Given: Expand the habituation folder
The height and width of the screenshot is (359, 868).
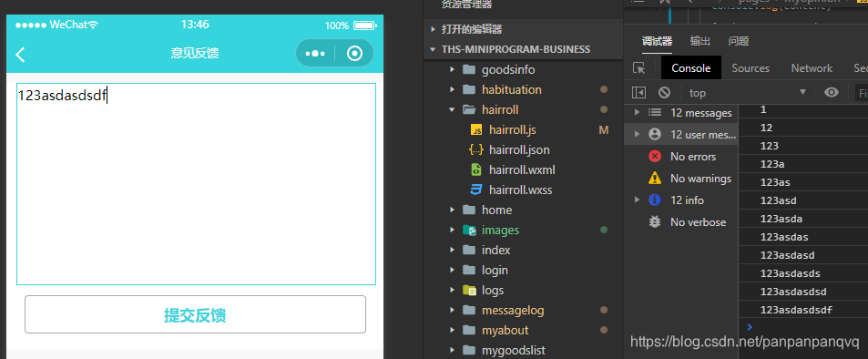Looking at the screenshot, I should click(453, 89).
